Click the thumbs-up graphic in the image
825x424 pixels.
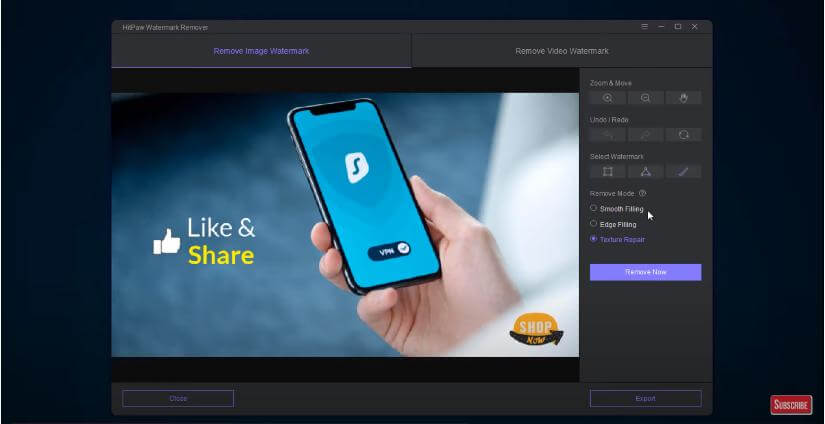click(167, 241)
